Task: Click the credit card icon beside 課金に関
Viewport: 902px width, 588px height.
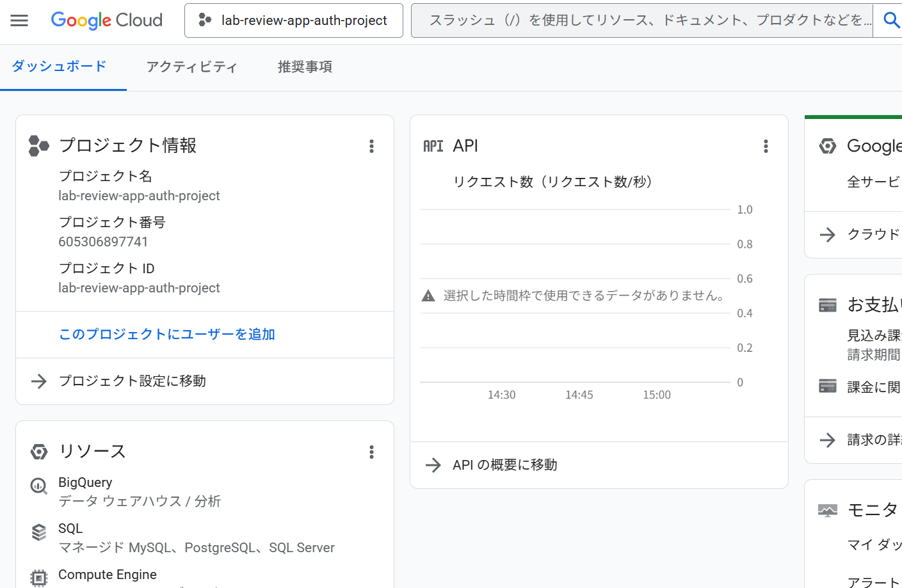Action: click(828, 386)
